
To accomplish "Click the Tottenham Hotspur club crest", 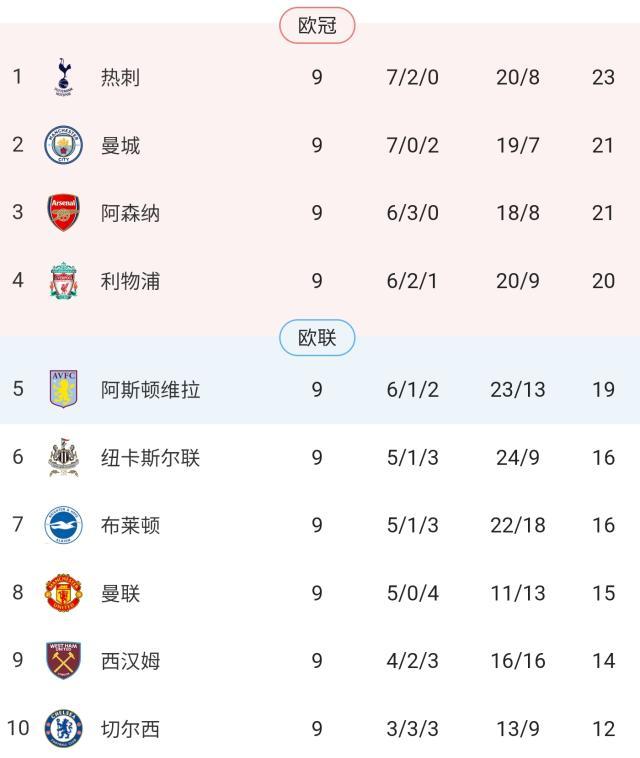I will point(64,77).
